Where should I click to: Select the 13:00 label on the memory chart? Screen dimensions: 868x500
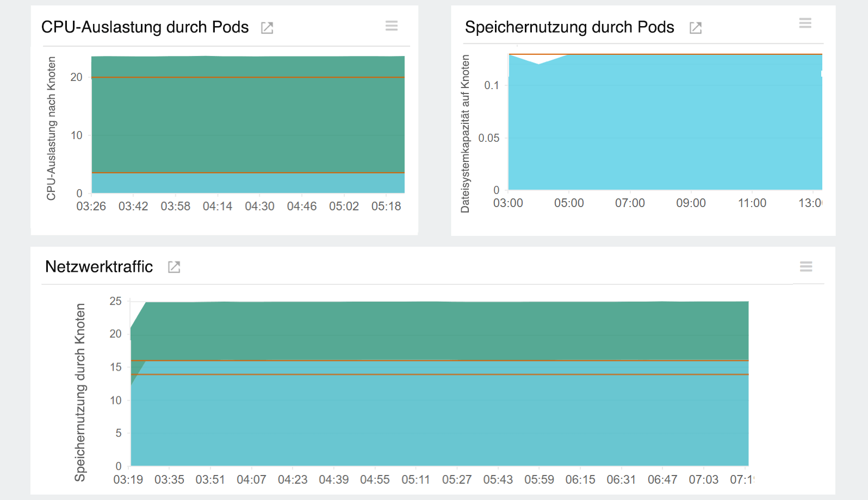point(812,203)
